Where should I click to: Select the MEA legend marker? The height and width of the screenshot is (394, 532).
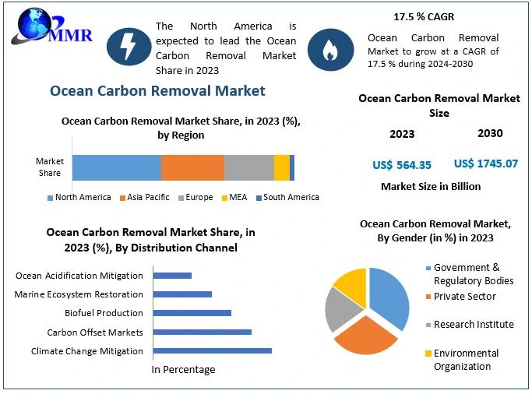pyautogui.click(x=224, y=198)
